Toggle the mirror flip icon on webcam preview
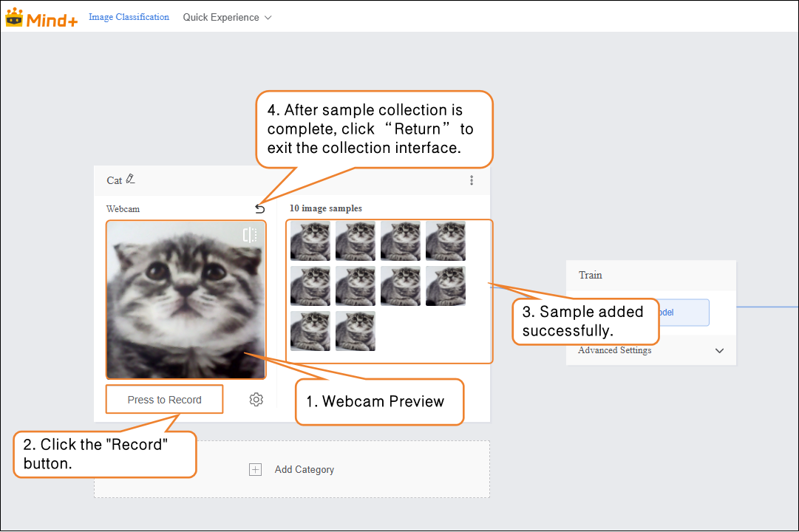The height and width of the screenshot is (532, 799). click(250, 235)
